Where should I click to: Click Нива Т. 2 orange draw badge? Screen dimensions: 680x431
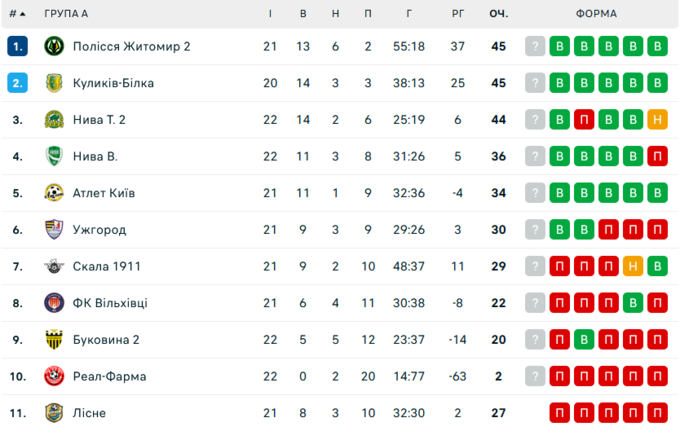click(657, 119)
